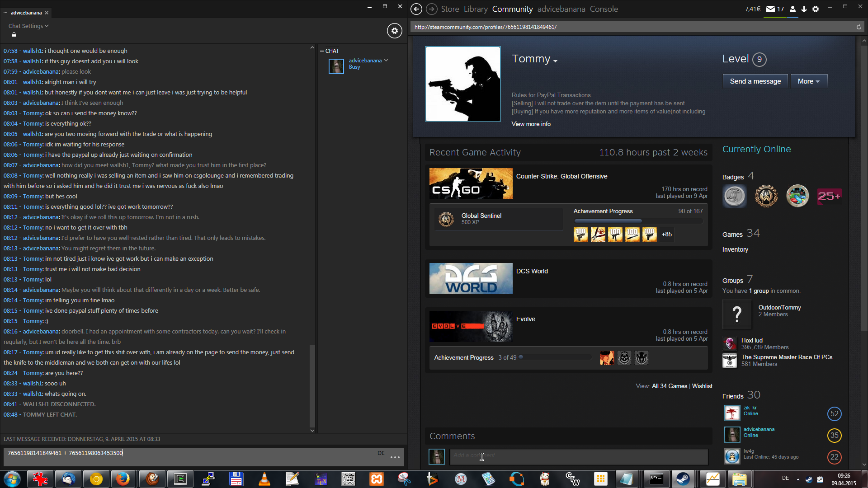Open the friends list person icon
This screenshot has width=868, height=488.
793,9
